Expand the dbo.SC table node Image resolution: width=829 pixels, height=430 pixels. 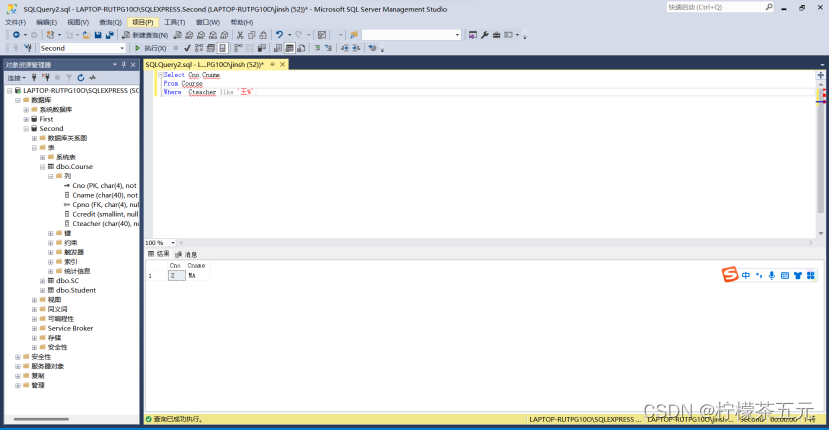click(x=43, y=281)
